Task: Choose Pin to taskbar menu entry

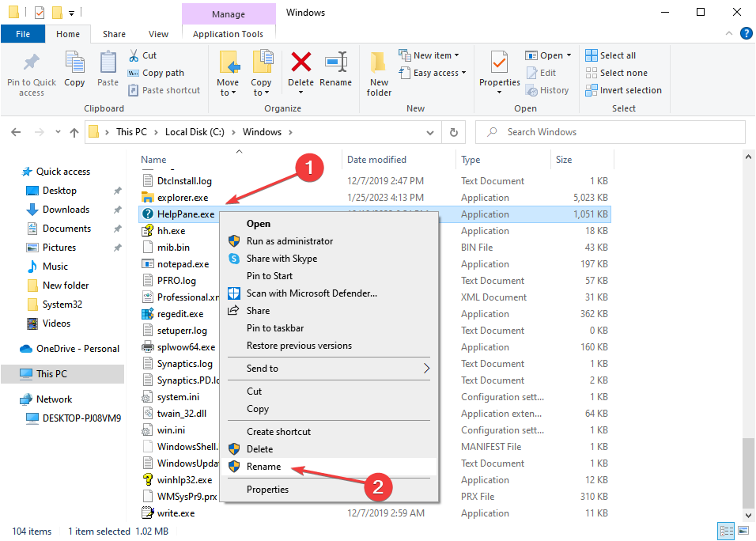Action: click(x=329, y=328)
